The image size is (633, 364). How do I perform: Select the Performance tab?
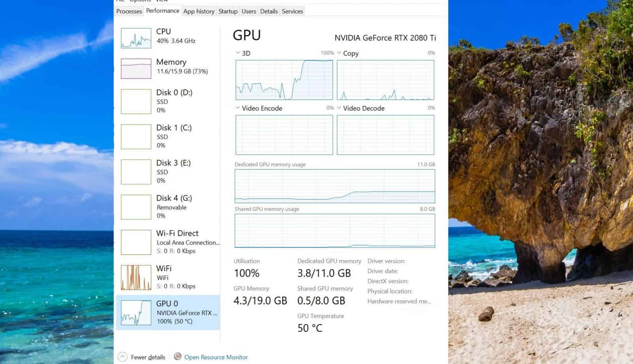163,11
